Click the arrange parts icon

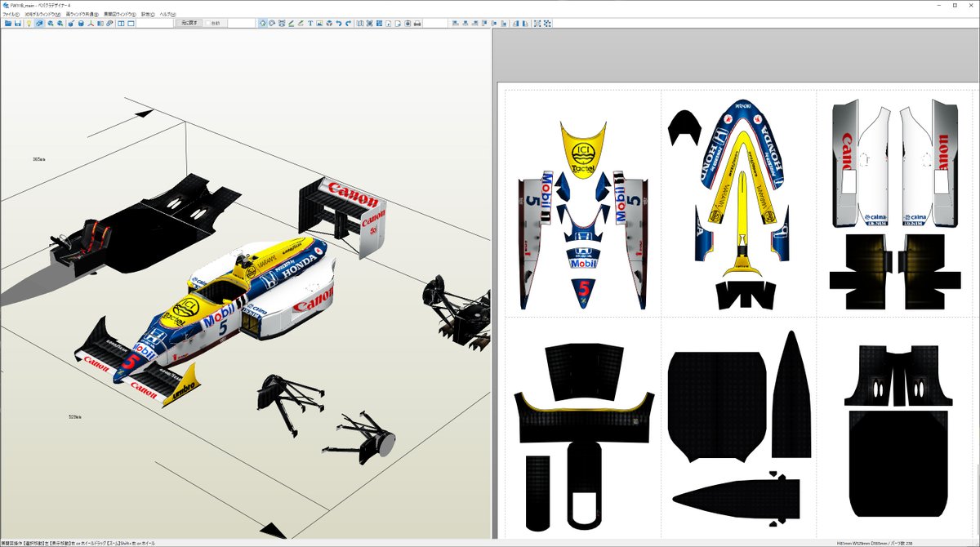369,24
